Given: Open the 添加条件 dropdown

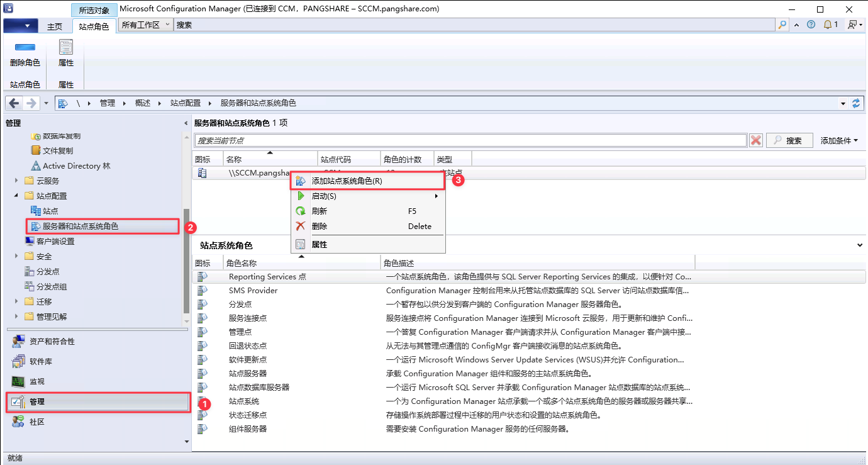Looking at the screenshot, I should (839, 140).
